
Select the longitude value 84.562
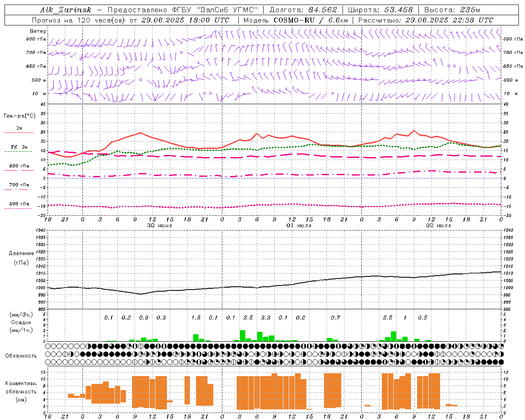[x=323, y=10]
